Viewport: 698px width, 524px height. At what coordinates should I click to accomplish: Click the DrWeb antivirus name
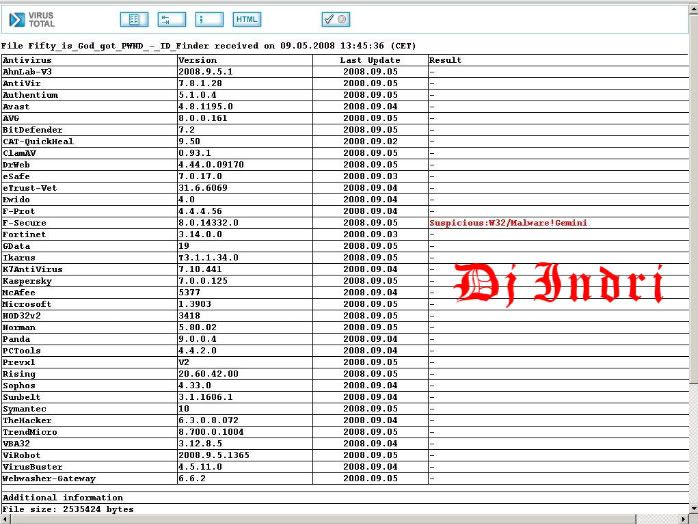tap(16, 164)
